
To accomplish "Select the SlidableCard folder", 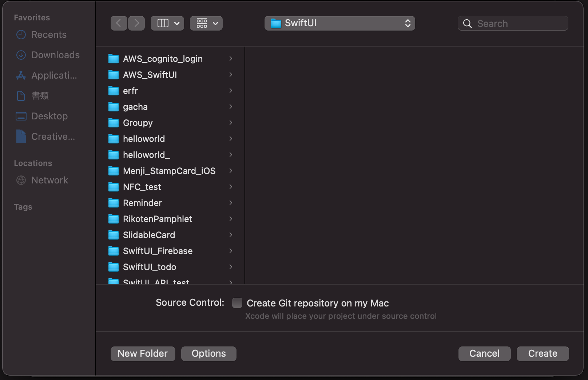I will coord(170,235).
